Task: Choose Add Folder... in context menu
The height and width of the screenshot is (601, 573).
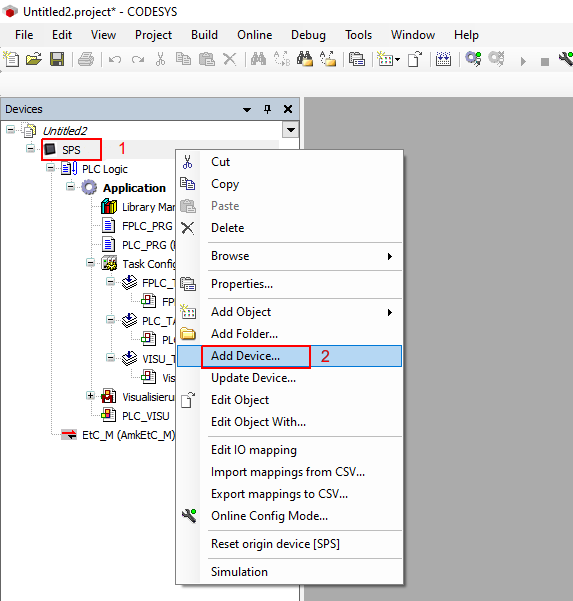Action: [289, 334]
